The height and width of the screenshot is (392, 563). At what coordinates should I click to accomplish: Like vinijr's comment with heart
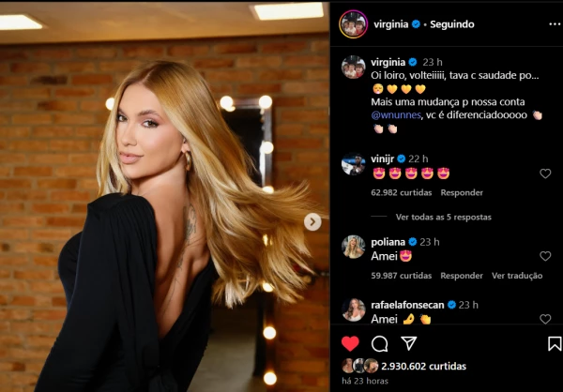pos(545,173)
